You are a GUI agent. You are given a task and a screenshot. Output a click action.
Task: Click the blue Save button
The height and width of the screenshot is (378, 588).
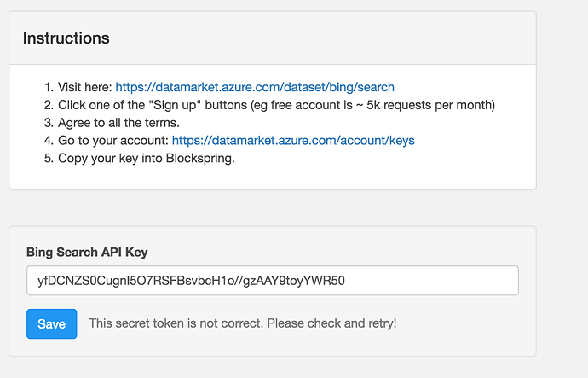[x=52, y=323]
